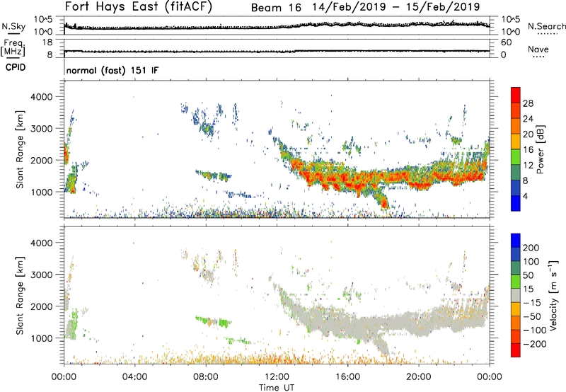
Task: Click the '-200' velocity colorbar label
Action: (534, 344)
